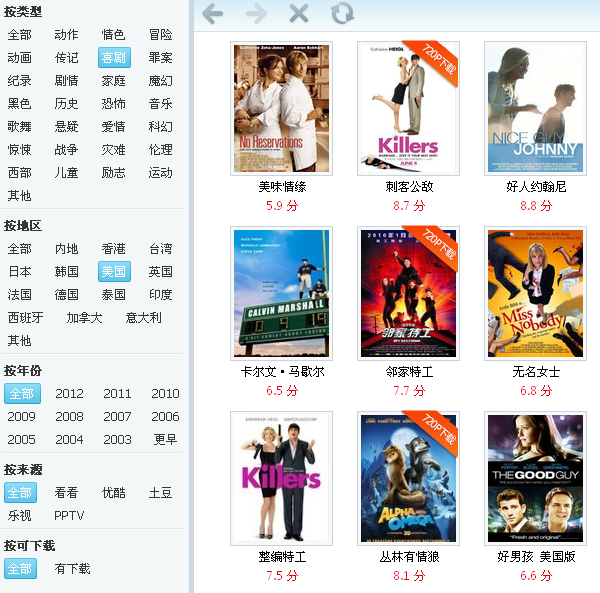Click the 邻家特工 title link
The height and width of the screenshot is (593, 600).
click(409, 372)
